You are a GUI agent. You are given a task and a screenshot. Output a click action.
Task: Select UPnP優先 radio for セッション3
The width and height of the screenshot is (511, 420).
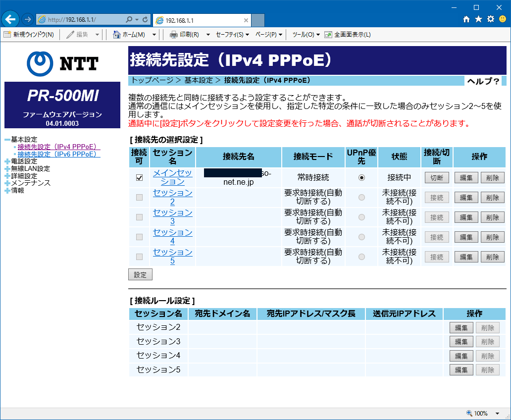point(361,217)
